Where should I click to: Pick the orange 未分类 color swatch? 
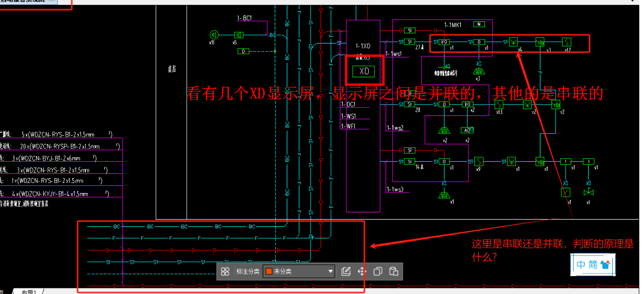point(269,271)
